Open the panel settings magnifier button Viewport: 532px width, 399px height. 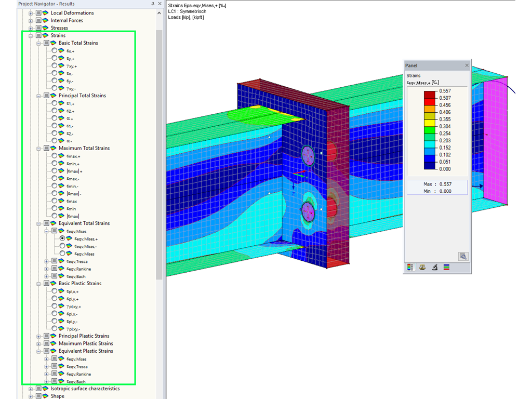tap(463, 256)
